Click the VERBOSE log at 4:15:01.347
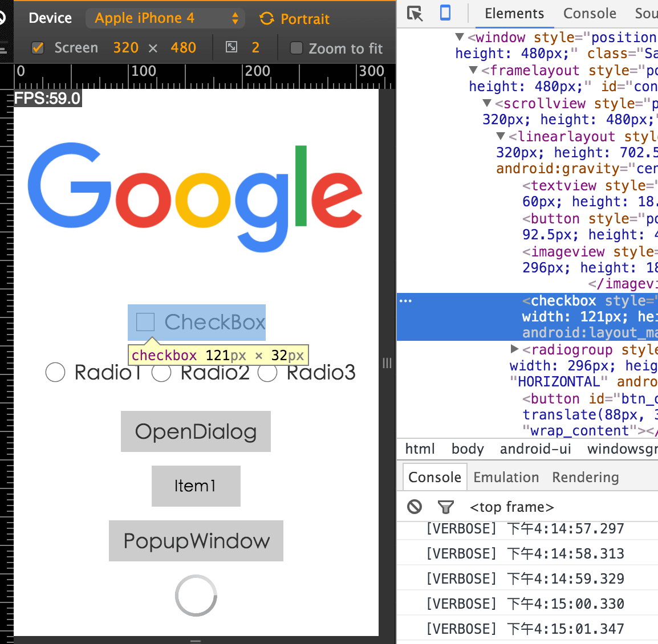Image resolution: width=658 pixels, height=644 pixels. [525, 629]
